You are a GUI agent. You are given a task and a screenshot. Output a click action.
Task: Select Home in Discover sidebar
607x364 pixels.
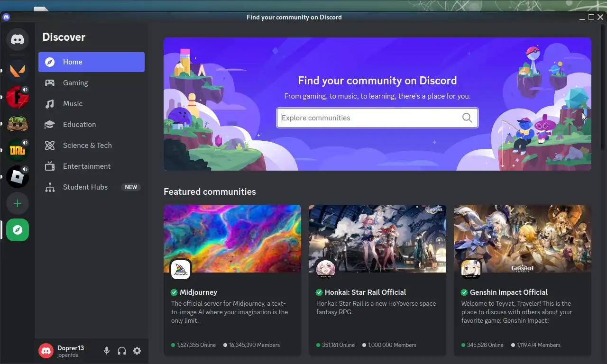click(x=92, y=62)
